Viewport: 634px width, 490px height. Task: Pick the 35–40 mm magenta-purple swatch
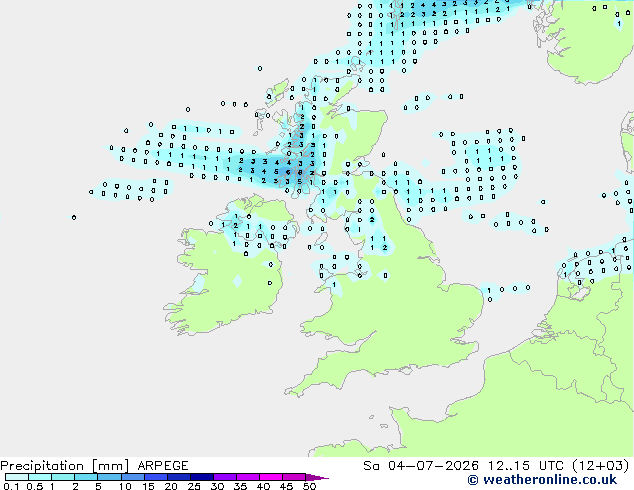(x=247, y=477)
